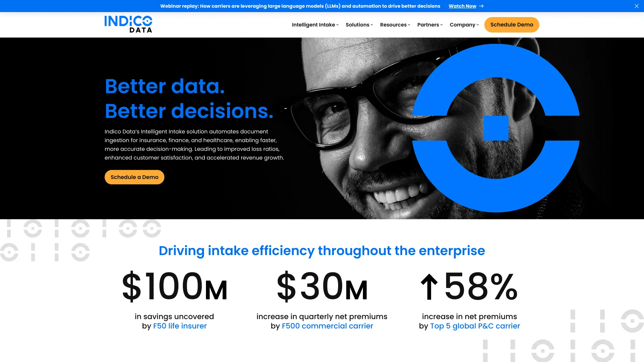Click the Schedule Demo button
The image size is (644, 362).
tap(512, 25)
